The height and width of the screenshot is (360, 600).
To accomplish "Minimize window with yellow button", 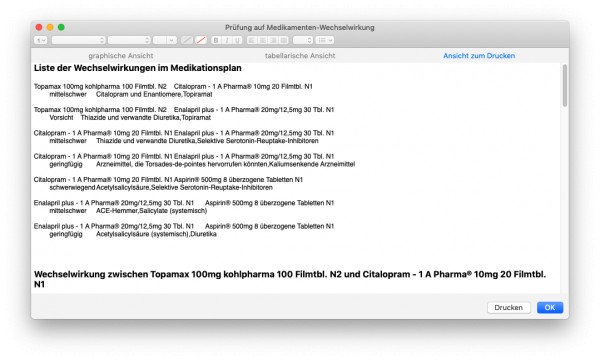I will [x=50, y=27].
